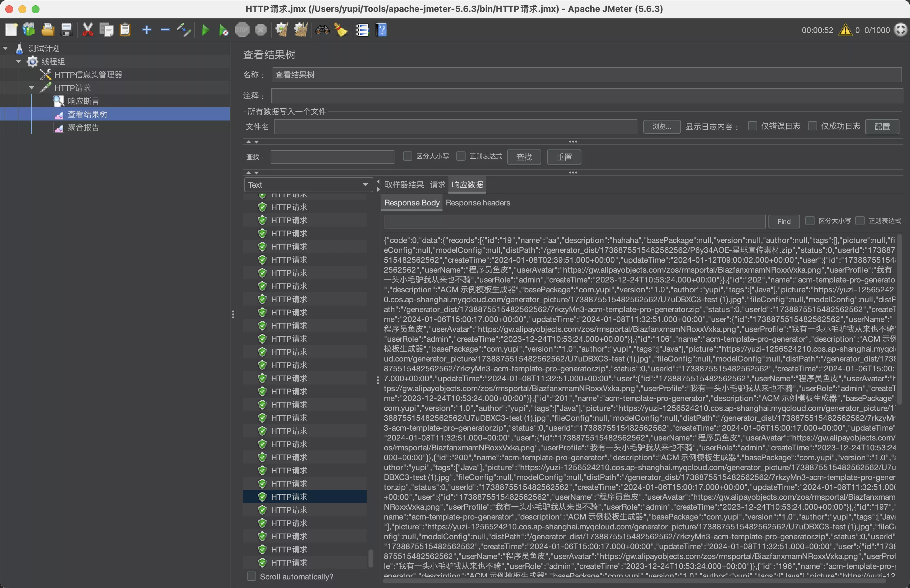Click the Copy icon in toolbar
The height and width of the screenshot is (588, 910).
[x=106, y=29]
